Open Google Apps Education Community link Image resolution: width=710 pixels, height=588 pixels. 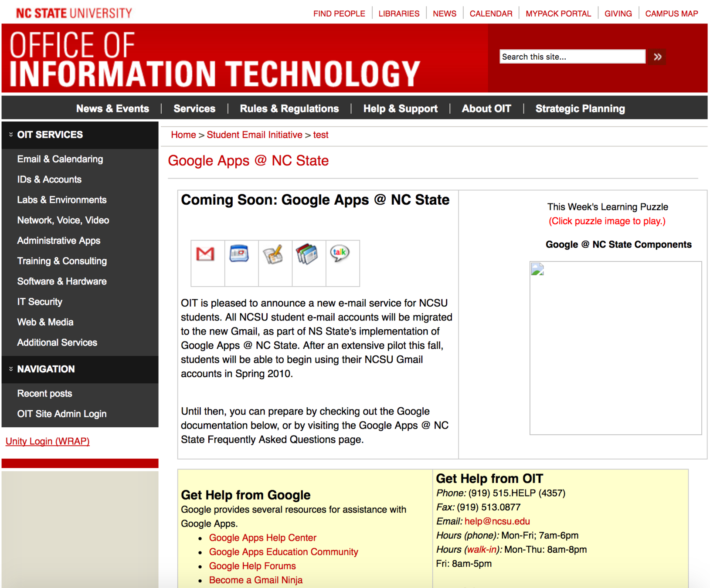coord(284,552)
